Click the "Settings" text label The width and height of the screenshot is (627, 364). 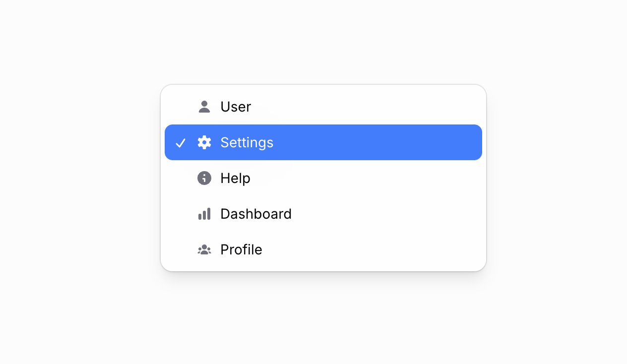point(247,143)
